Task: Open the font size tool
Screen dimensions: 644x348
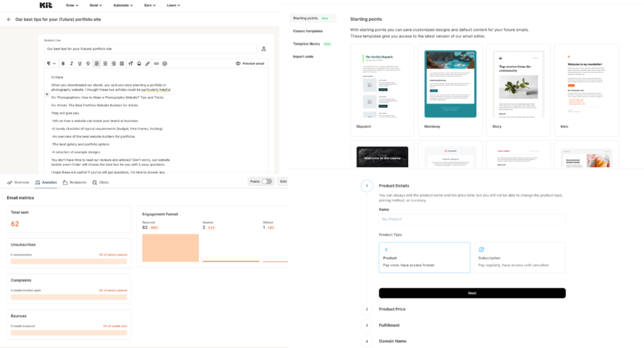Action: click(x=131, y=63)
